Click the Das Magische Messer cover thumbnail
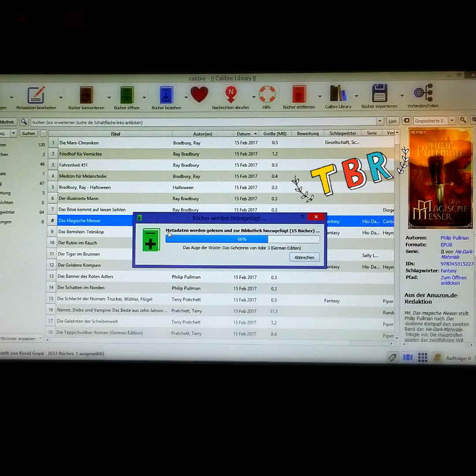This screenshot has width=476, height=476. [440, 178]
